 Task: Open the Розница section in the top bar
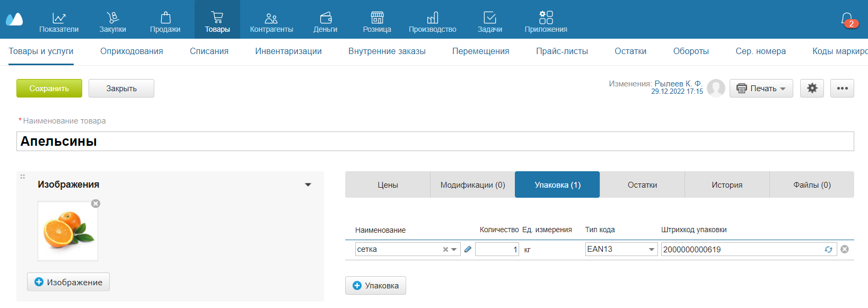click(377, 22)
